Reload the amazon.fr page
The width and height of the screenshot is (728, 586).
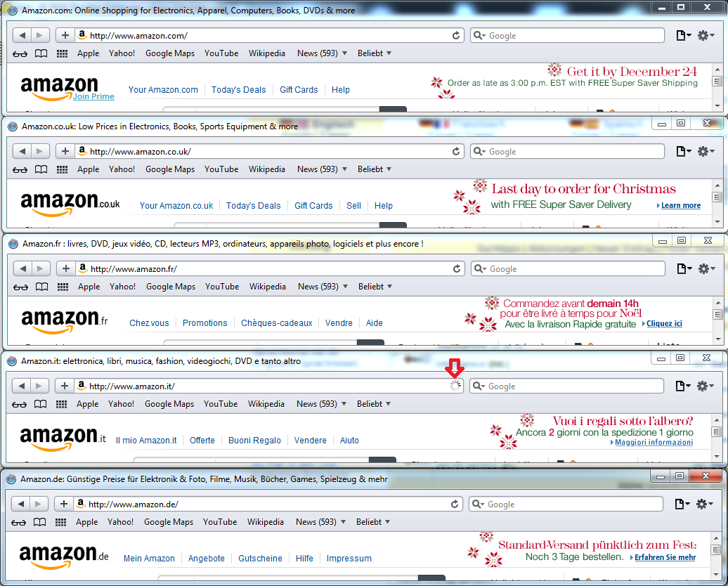[x=457, y=269]
